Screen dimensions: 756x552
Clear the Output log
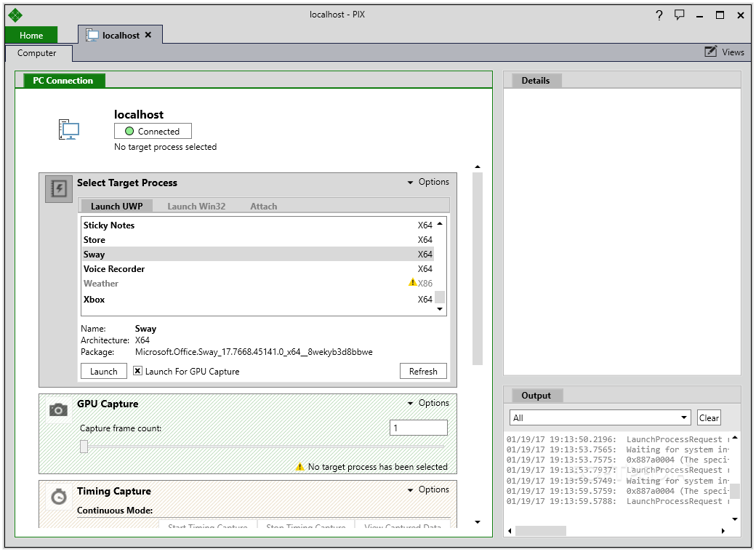(709, 418)
